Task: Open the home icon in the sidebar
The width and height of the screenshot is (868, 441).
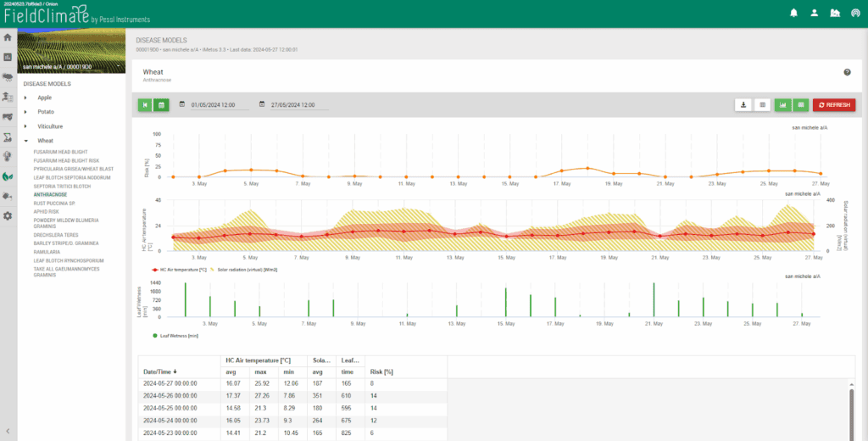Action: coord(8,37)
